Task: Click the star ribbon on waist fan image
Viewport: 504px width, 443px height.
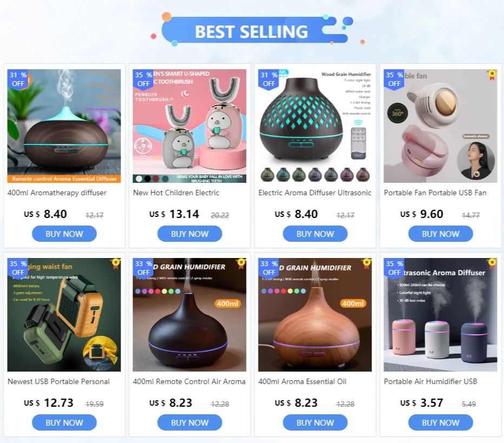Action: (x=116, y=264)
